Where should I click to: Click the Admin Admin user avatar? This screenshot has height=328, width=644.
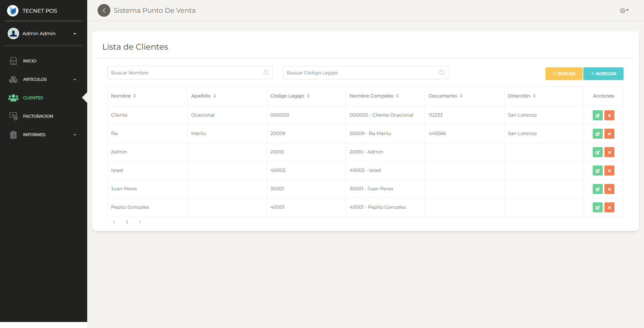(x=13, y=33)
